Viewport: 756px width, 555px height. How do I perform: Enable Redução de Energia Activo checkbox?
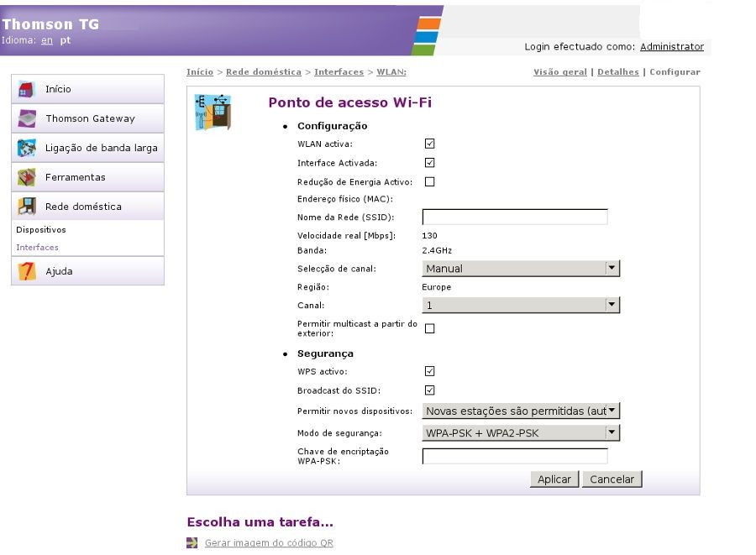429,181
